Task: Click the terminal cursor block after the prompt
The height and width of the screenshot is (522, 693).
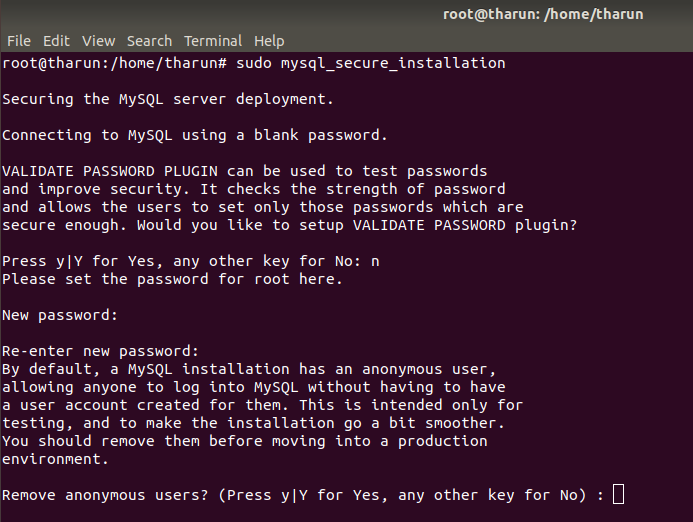Action: point(618,494)
